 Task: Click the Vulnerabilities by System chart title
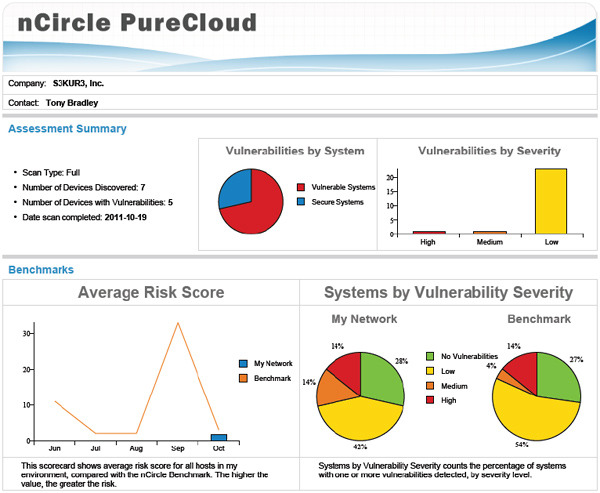(295, 151)
